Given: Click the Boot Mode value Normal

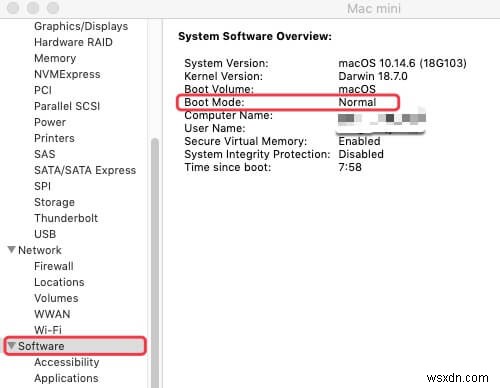Looking at the screenshot, I should pyautogui.click(x=357, y=102).
